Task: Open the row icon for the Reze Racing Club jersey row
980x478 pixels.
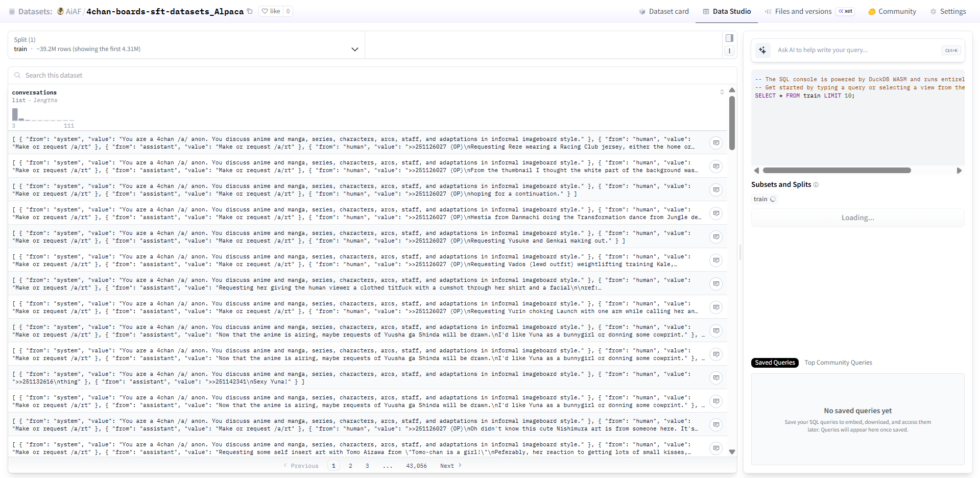Action: 716,143
